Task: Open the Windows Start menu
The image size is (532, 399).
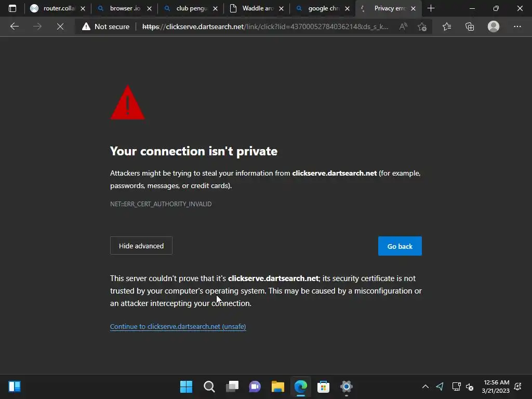Action: pyautogui.click(x=187, y=387)
